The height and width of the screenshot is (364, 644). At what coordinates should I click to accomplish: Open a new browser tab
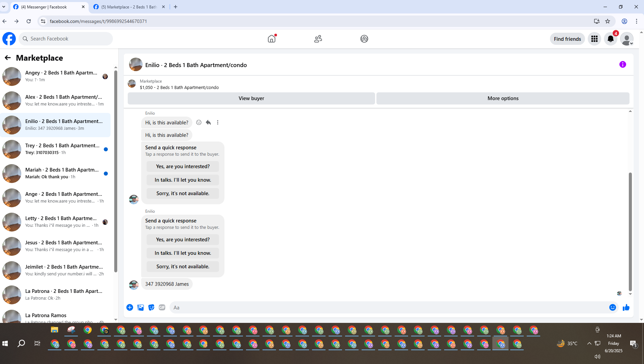coord(176,7)
